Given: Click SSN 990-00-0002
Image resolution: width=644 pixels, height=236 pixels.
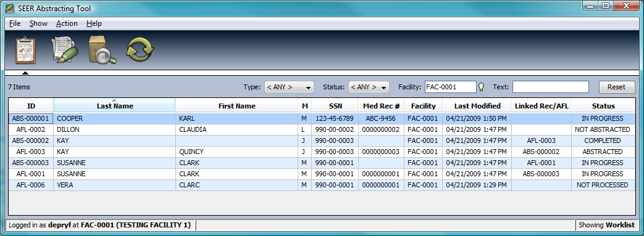Looking at the screenshot, I should [x=335, y=129].
